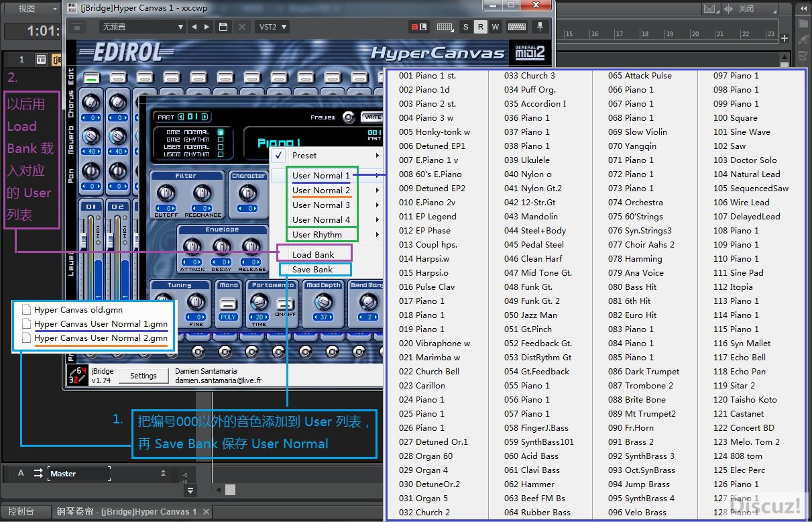Screen dimensions: 812x522
Task: Select GM2 NORMAL bank checkbox
Action: click(x=221, y=132)
